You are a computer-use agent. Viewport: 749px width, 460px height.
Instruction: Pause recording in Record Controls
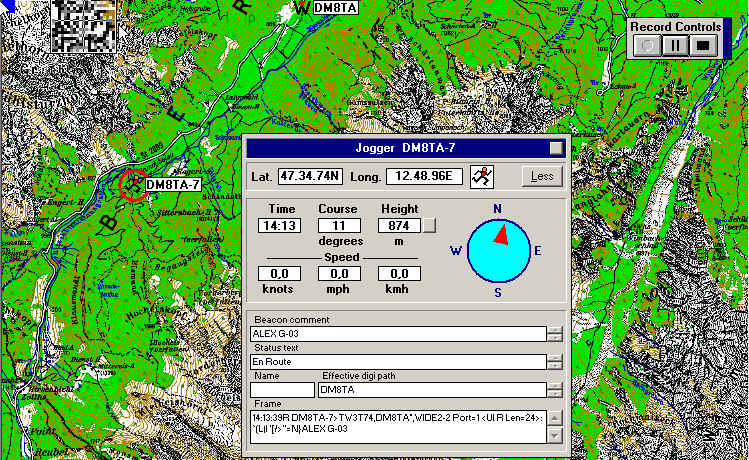point(676,45)
